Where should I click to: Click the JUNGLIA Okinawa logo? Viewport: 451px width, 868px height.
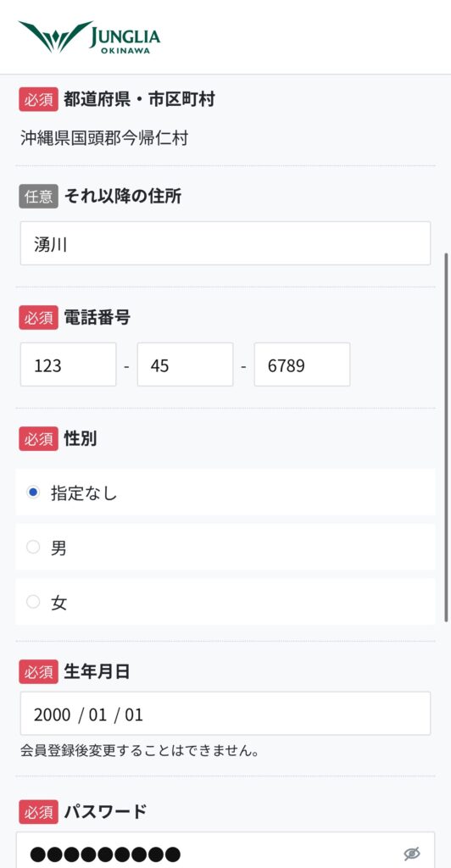89,37
